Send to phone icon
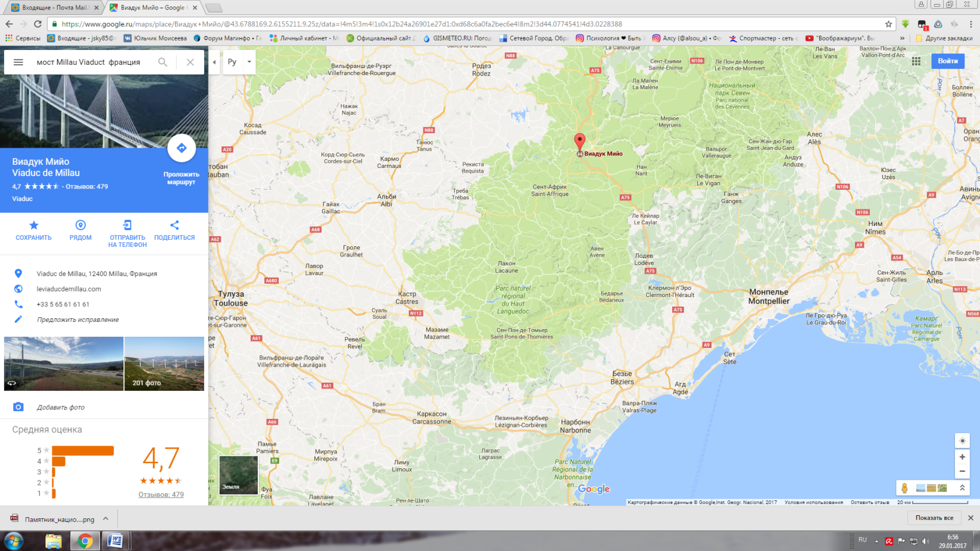980x551 pixels. coord(127,225)
